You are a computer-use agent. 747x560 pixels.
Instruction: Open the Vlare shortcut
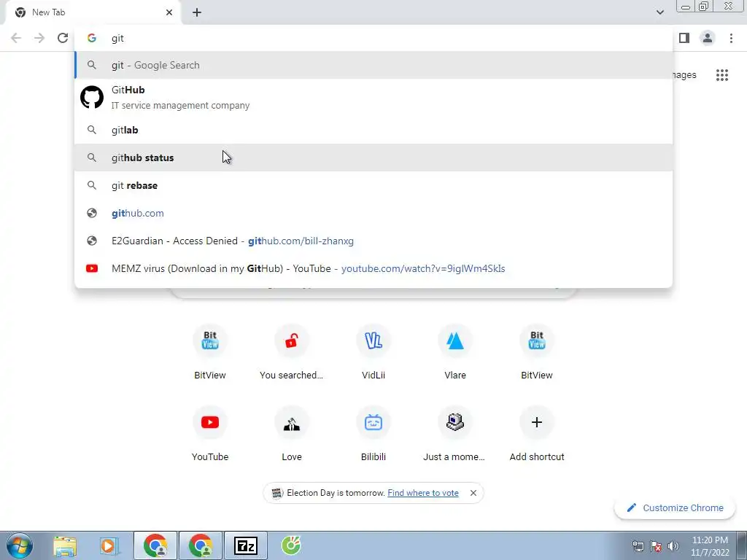pos(455,351)
